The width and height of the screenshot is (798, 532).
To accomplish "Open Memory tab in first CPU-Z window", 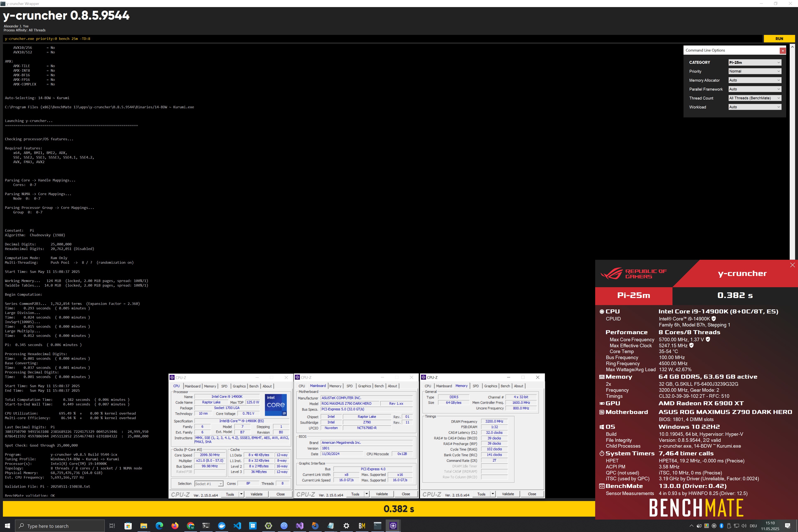I will click(210, 386).
